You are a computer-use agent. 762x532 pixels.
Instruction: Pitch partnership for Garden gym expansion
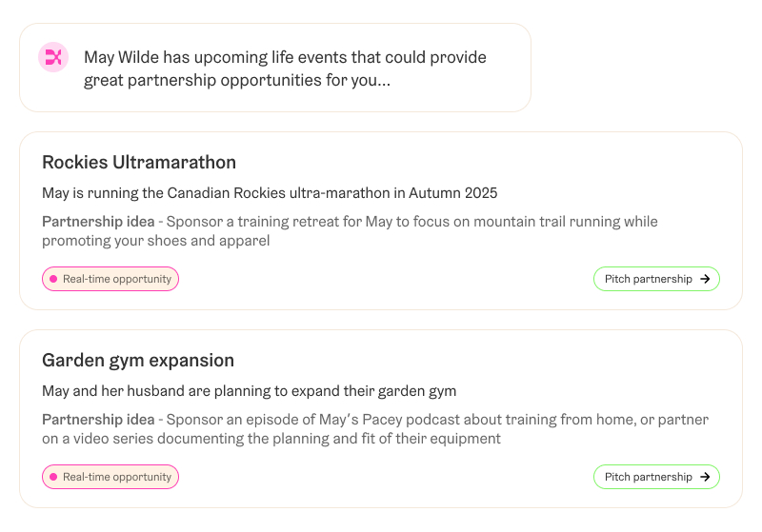[x=656, y=477]
